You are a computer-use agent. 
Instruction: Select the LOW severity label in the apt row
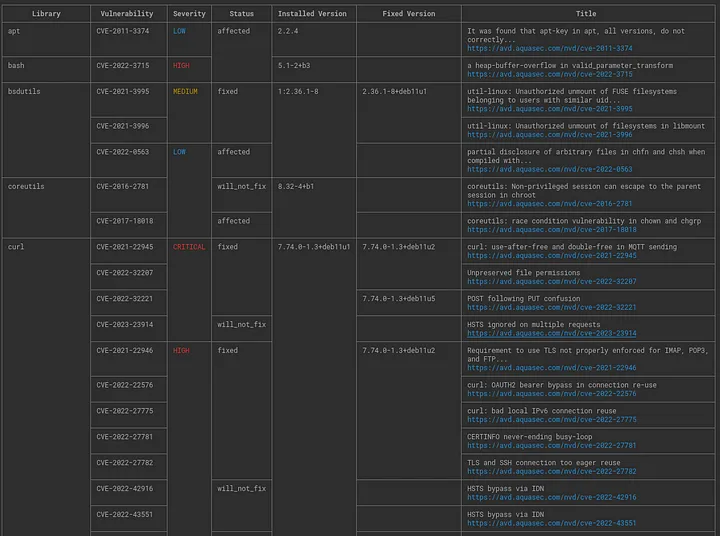click(x=179, y=31)
